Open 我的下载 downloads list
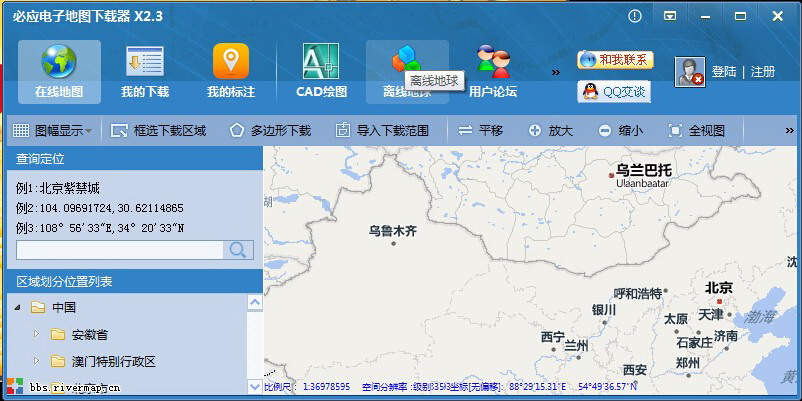The image size is (802, 401). point(145,72)
